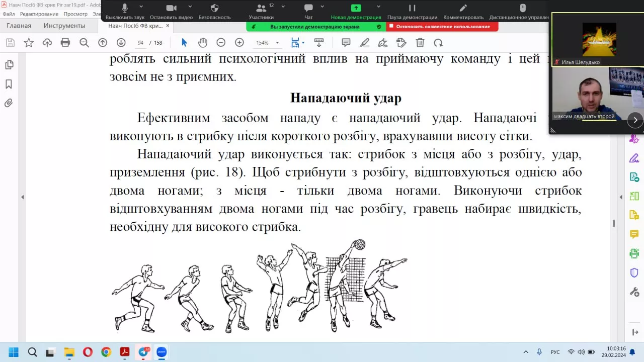Go to previous page arrow
The image size is (644, 362).
tap(103, 43)
